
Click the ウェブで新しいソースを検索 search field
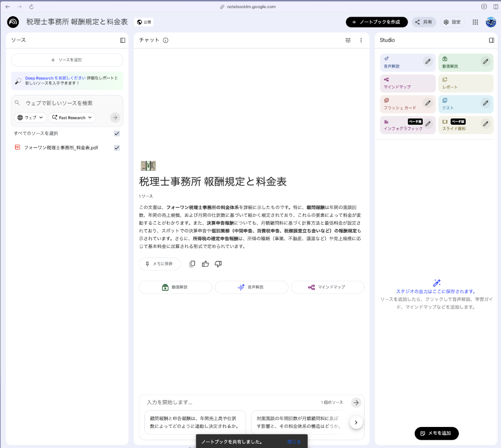64,103
